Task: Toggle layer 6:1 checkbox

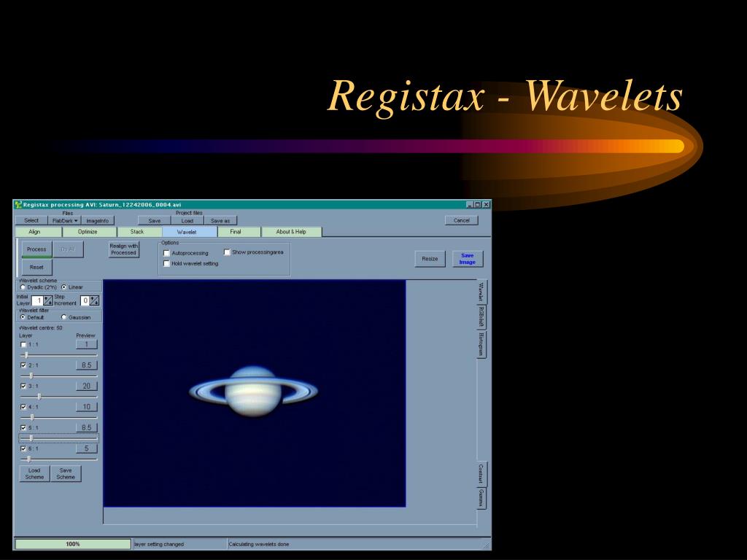Action: point(23,448)
